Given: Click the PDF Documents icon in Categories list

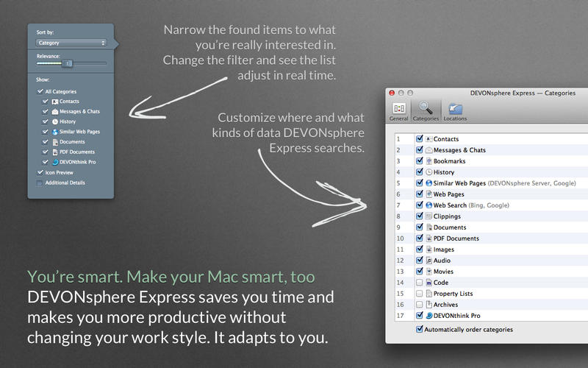Looking at the screenshot, I should [x=429, y=238].
